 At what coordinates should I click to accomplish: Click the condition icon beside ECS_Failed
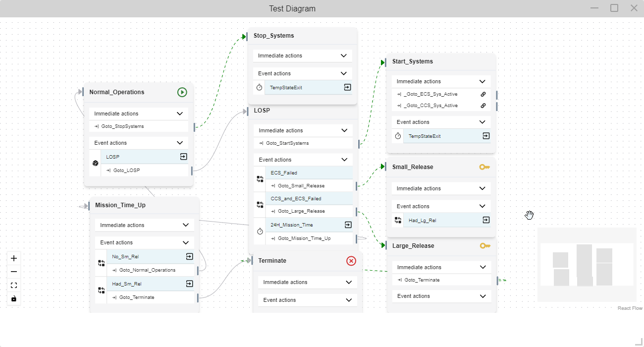click(x=260, y=179)
